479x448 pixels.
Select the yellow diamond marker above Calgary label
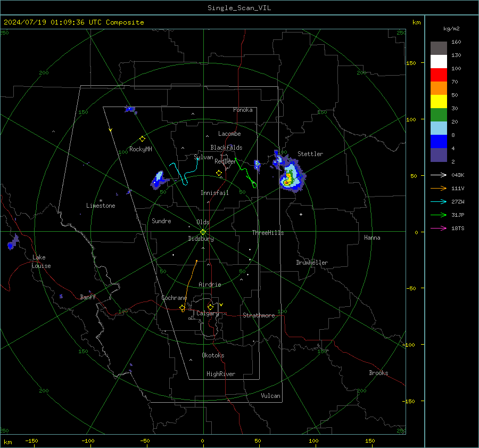[x=210, y=307]
